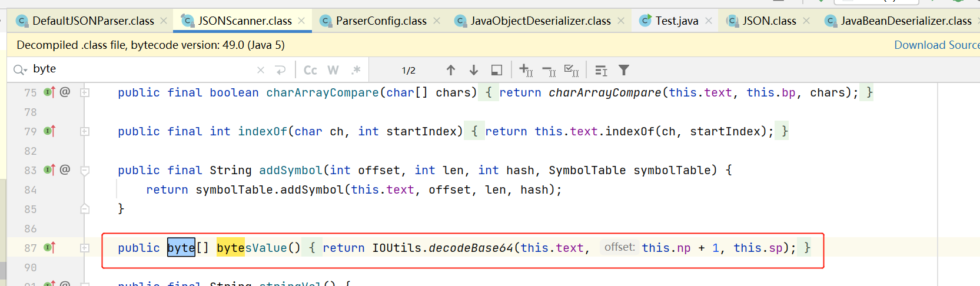Close the JSON.class tab
This screenshot has width=980, height=286.
tap(806, 21)
